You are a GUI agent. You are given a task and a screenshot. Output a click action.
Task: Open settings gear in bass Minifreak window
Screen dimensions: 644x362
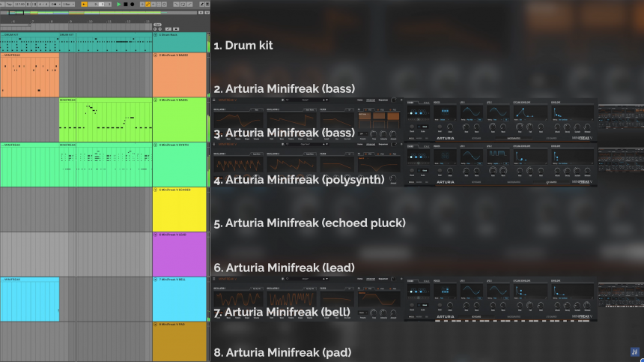point(401,100)
